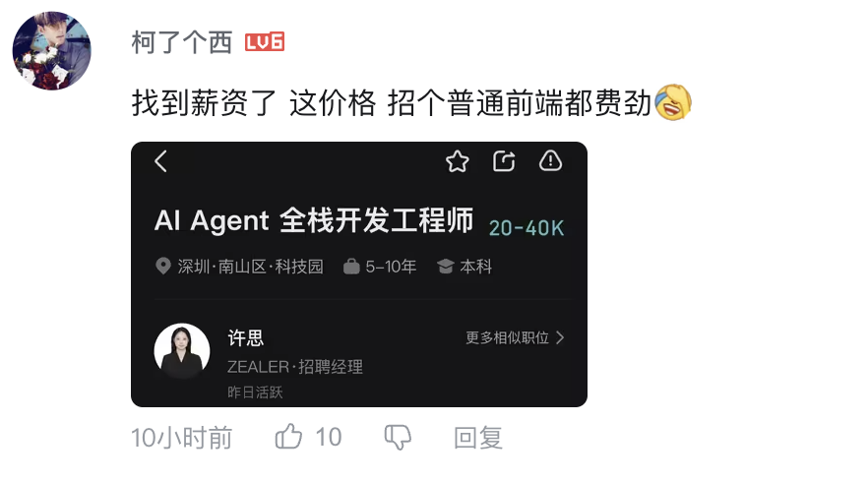Click recruiter name 许思
868x482 pixels.
point(246,337)
